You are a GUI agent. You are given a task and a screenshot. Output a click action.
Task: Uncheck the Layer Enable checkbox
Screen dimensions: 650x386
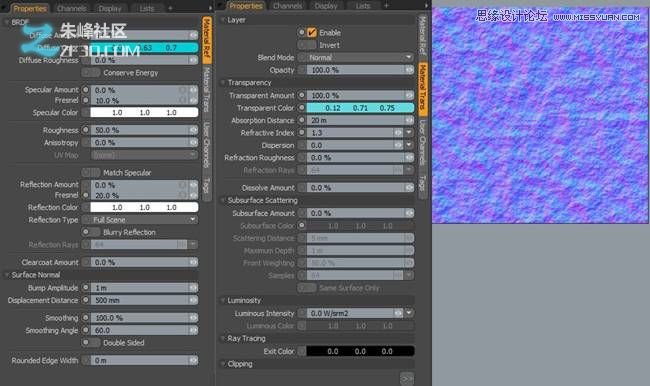312,32
